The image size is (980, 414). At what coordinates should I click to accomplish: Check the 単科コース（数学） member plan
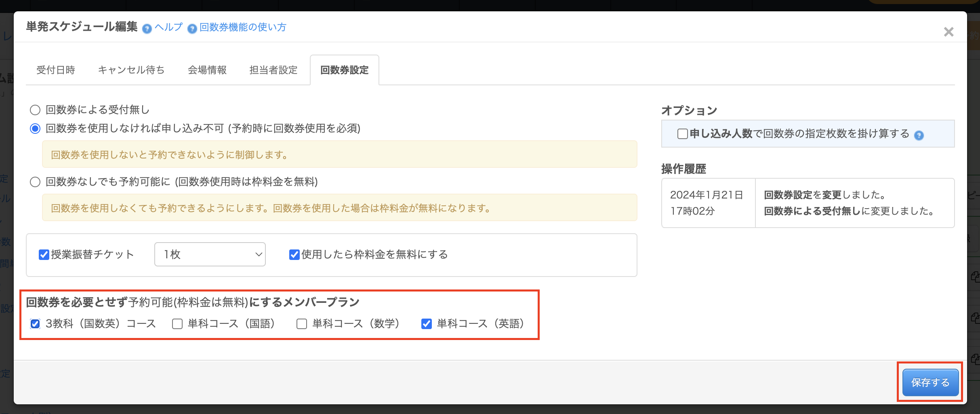(302, 324)
